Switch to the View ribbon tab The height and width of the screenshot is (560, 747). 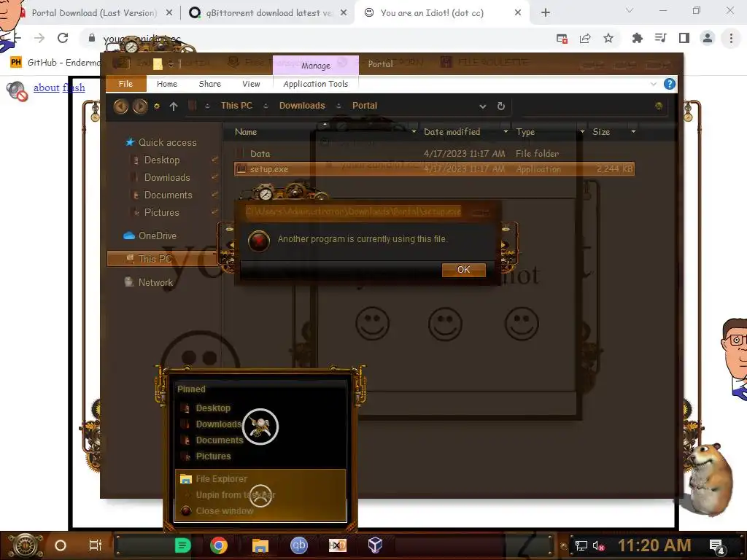(251, 84)
